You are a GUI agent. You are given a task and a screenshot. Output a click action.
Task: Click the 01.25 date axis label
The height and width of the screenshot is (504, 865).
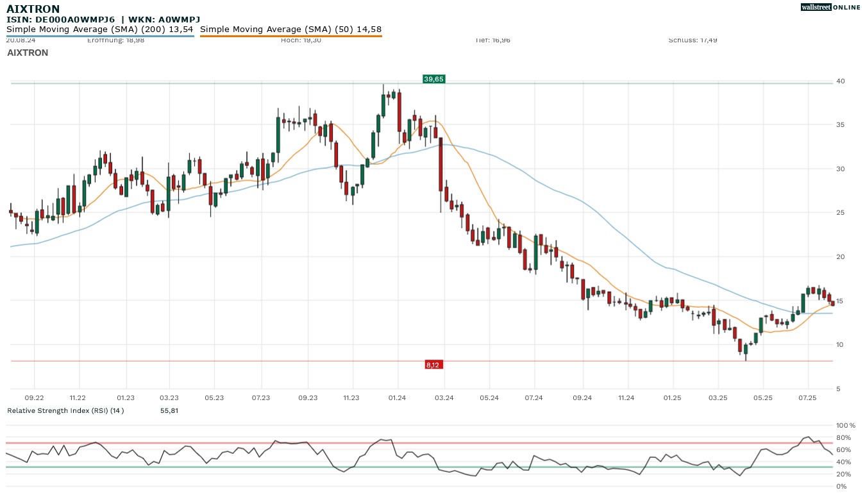tap(672, 398)
